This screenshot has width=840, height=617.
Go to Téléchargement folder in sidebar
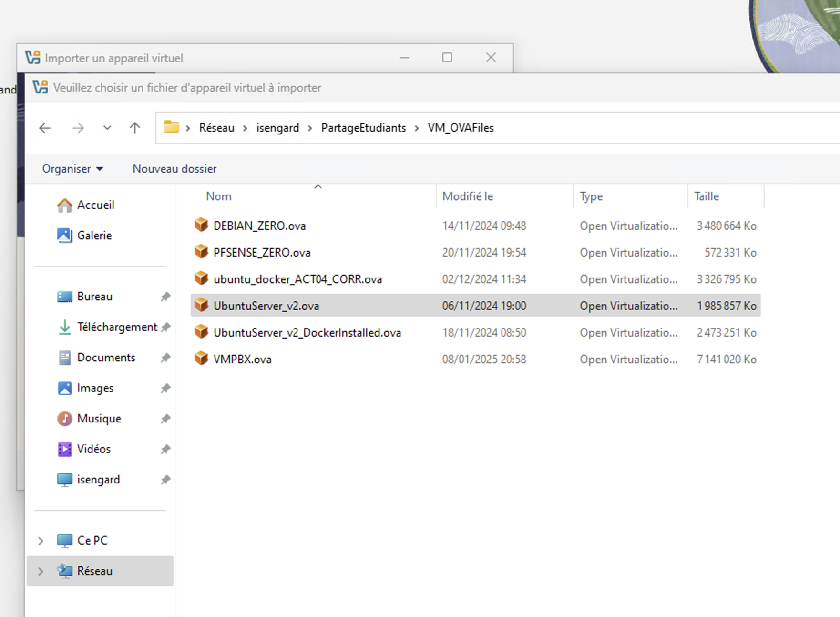pos(117,327)
